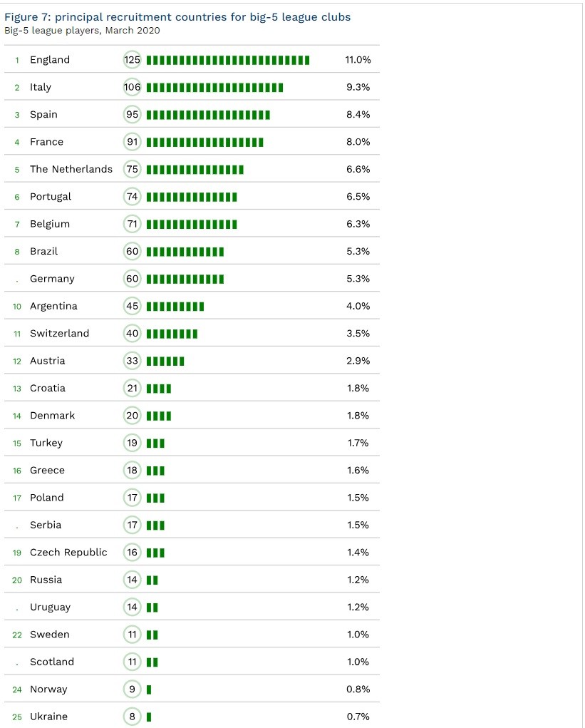Click the circled 75 badge for The Netherlands

click(x=133, y=169)
